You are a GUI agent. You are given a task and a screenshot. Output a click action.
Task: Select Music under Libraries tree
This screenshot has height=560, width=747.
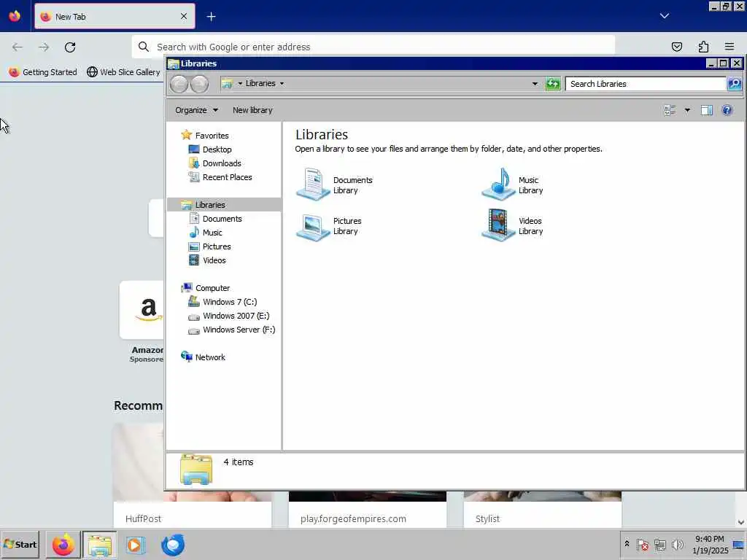click(212, 233)
